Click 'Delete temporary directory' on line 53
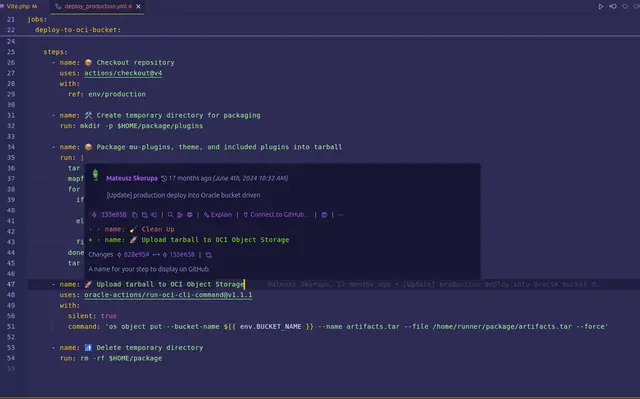This screenshot has height=399, width=640. click(x=149, y=348)
